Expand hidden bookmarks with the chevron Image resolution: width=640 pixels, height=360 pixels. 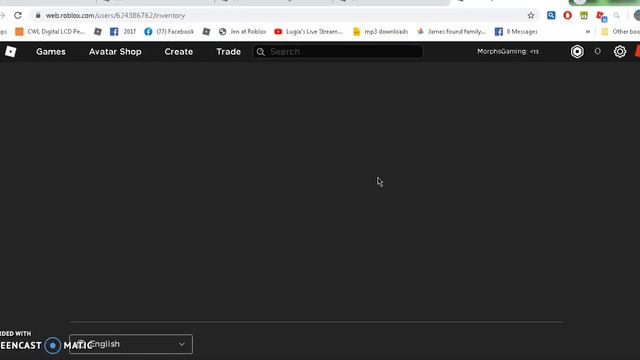pyautogui.click(x=588, y=31)
